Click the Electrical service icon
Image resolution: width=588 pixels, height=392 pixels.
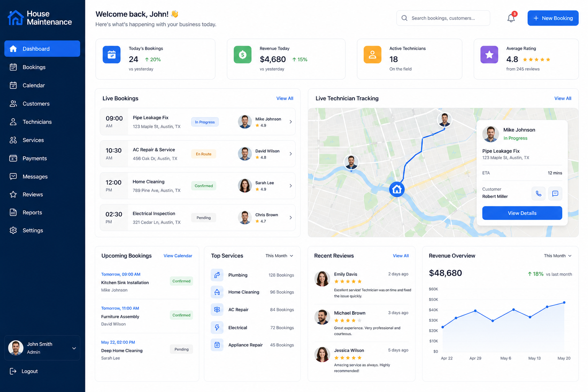click(217, 327)
